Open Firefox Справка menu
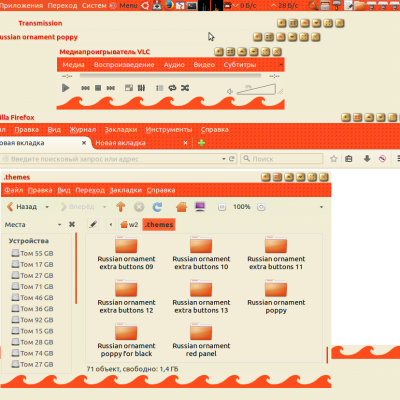400x400 pixels. [x=215, y=130]
